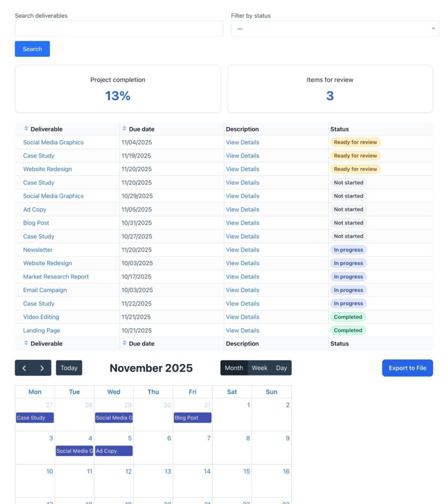
Task: View Details of the Newsletter deliverable
Action: 242,250
